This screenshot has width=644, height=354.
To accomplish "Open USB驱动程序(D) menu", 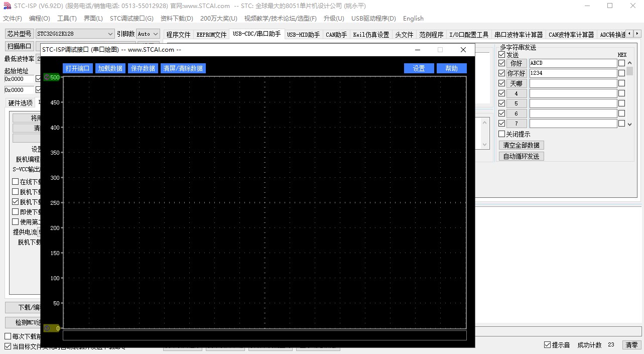I will (373, 19).
